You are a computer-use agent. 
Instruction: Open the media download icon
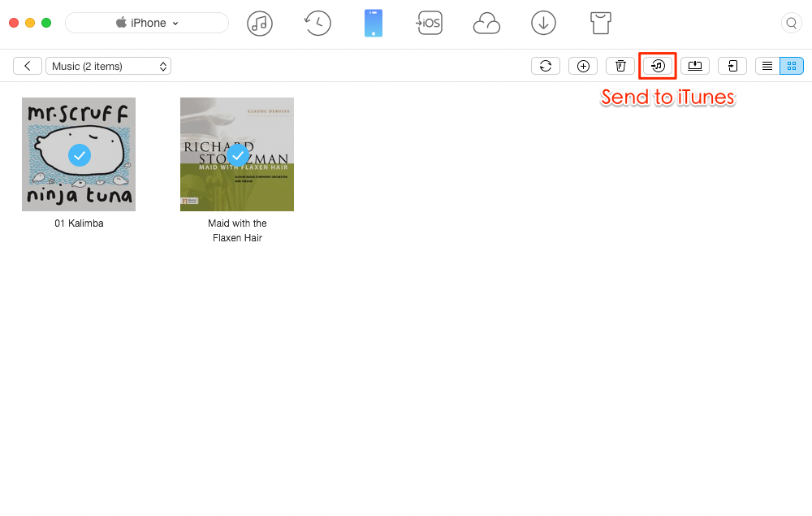[x=543, y=24]
